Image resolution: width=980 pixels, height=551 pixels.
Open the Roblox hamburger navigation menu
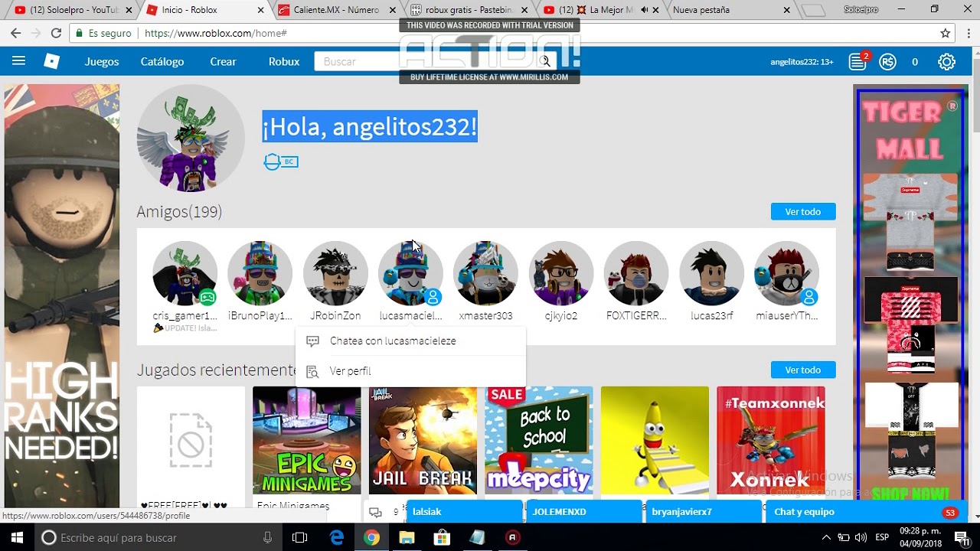point(19,61)
